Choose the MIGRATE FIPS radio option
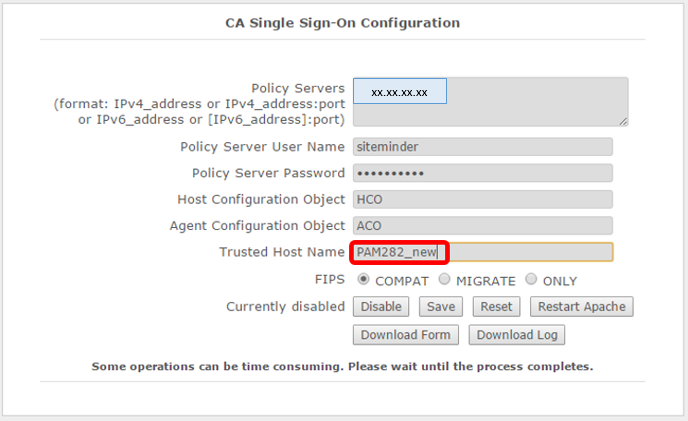The height and width of the screenshot is (421, 688). pyautogui.click(x=445, y=280)
